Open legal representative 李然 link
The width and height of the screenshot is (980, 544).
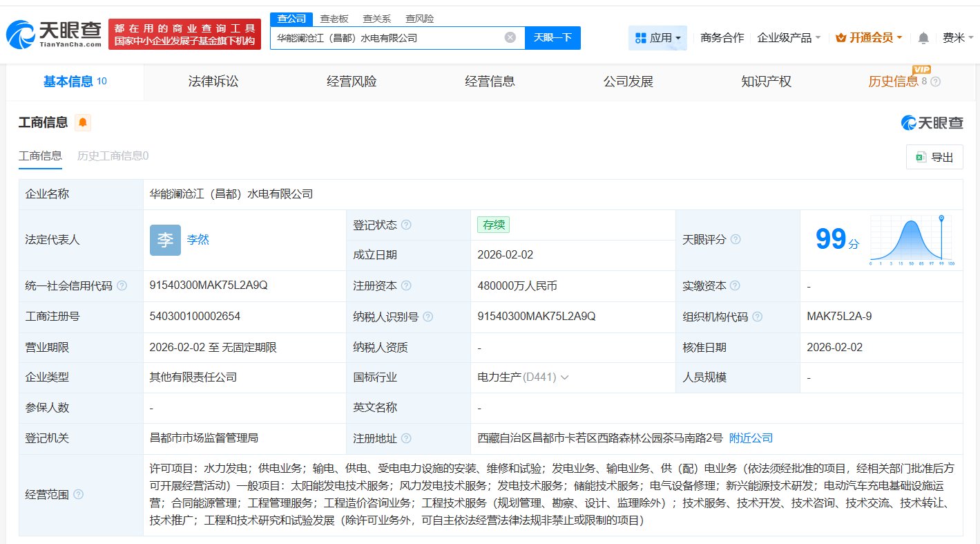click(x=198, y=240)
